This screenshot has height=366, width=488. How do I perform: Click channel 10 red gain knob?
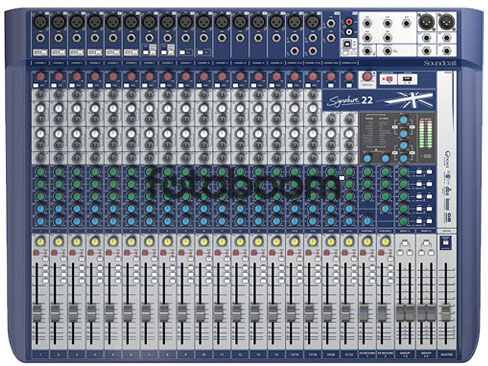[204, 77]
